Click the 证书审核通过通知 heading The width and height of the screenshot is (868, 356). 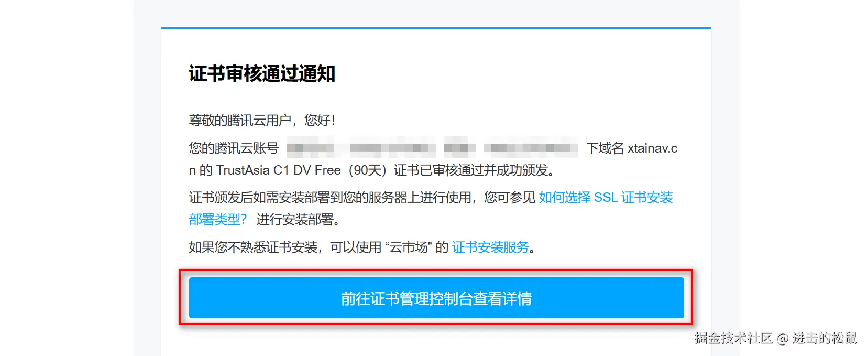point(262,74)
